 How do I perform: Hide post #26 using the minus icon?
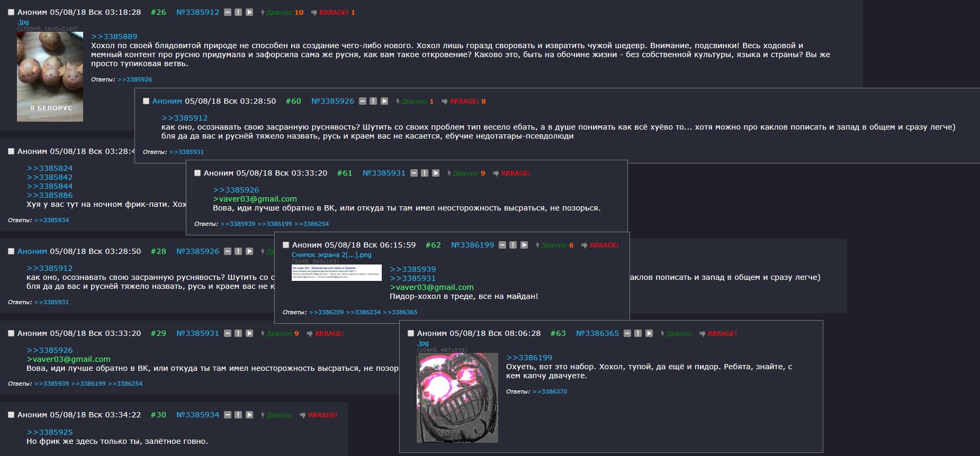click(x=228, y=12)
